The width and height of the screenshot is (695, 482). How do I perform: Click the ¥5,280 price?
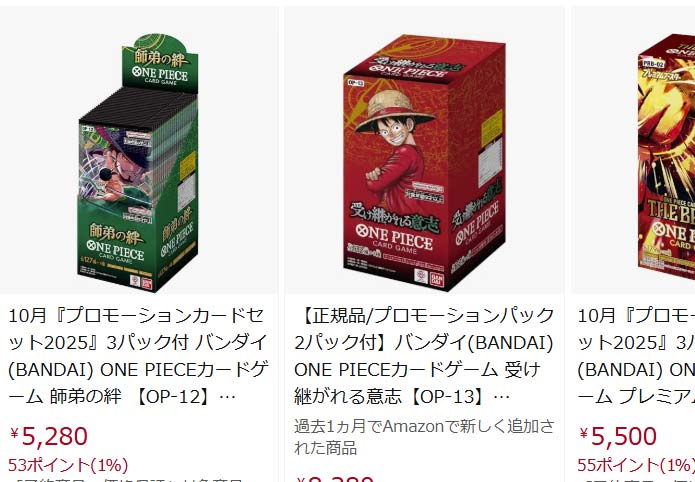[48, 436]
